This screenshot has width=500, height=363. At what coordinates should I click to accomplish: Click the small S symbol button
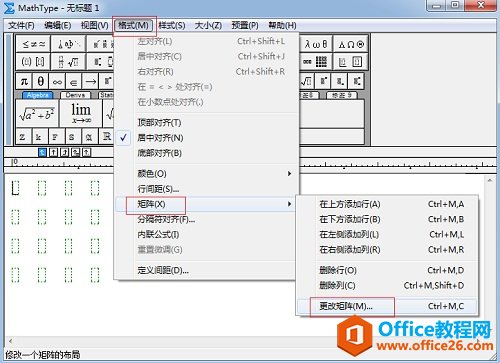pos(72,137)
